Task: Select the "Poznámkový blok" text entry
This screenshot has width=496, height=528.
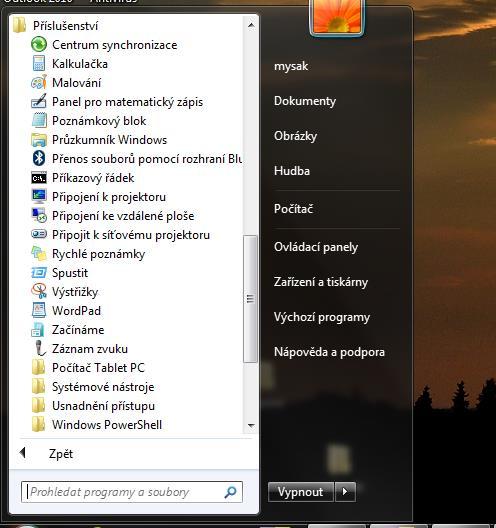Action: pos(99,121)
